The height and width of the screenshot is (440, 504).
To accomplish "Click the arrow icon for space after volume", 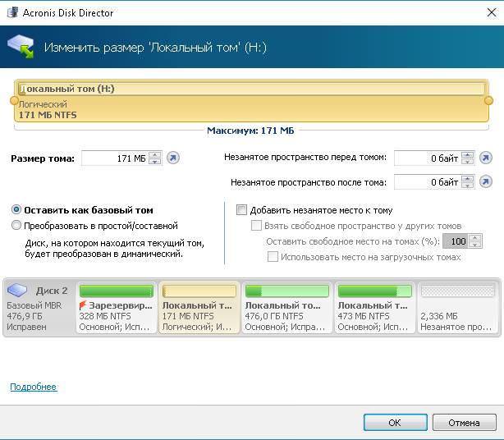I will pos(486,182).
